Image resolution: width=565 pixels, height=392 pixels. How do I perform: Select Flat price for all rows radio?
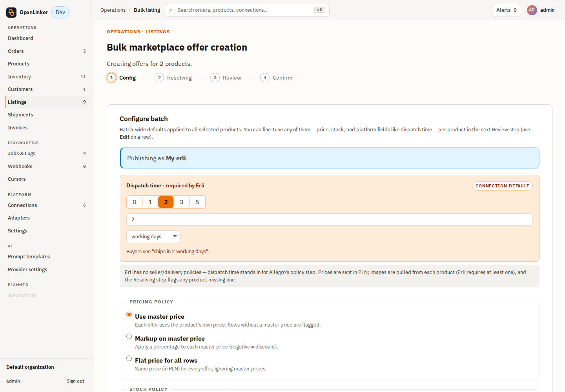(129, 358)
